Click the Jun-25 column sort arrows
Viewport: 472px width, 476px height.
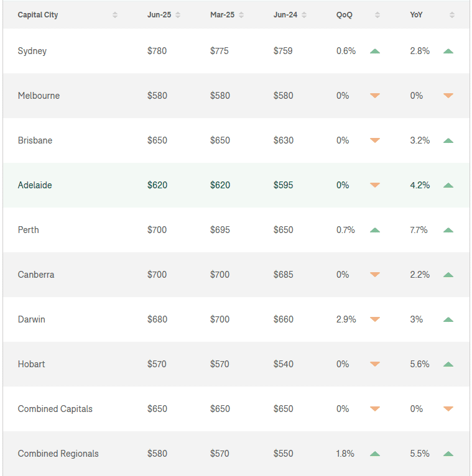point(178,15)
